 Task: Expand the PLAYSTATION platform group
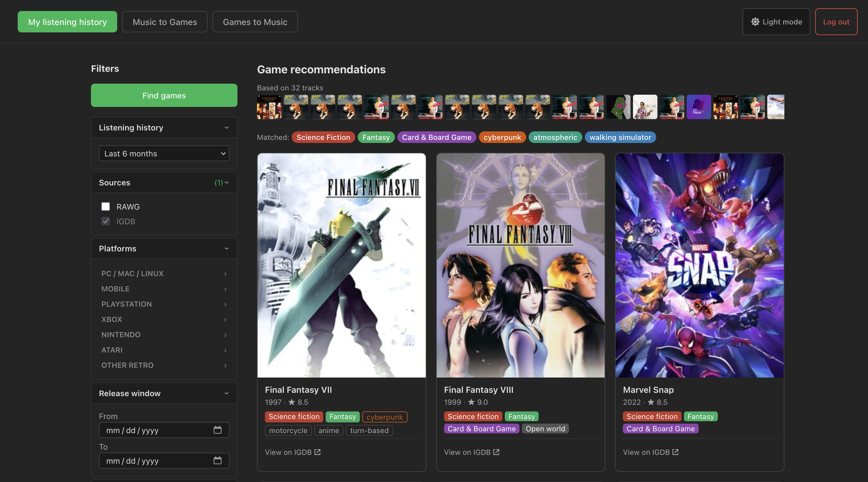coord(164,304)
